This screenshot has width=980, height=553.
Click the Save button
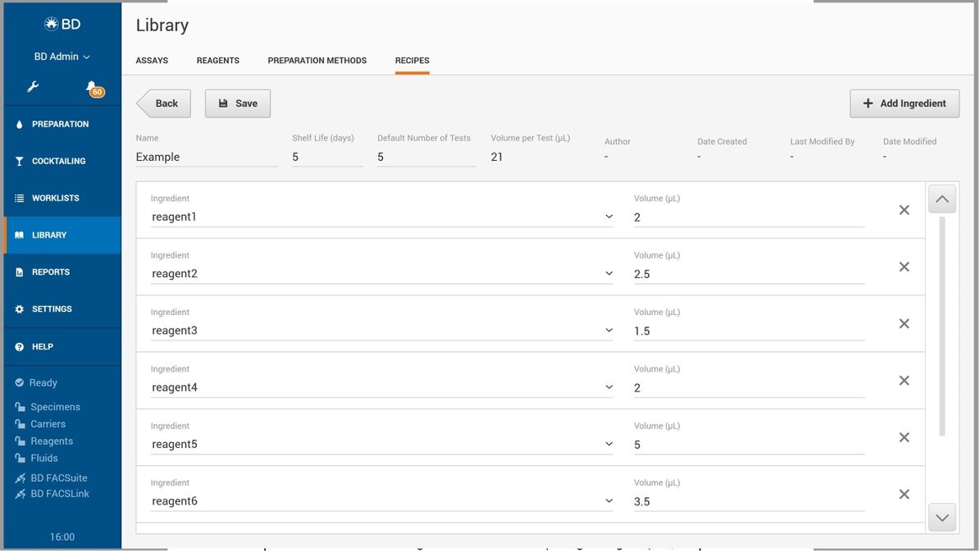tap(238, 104)
